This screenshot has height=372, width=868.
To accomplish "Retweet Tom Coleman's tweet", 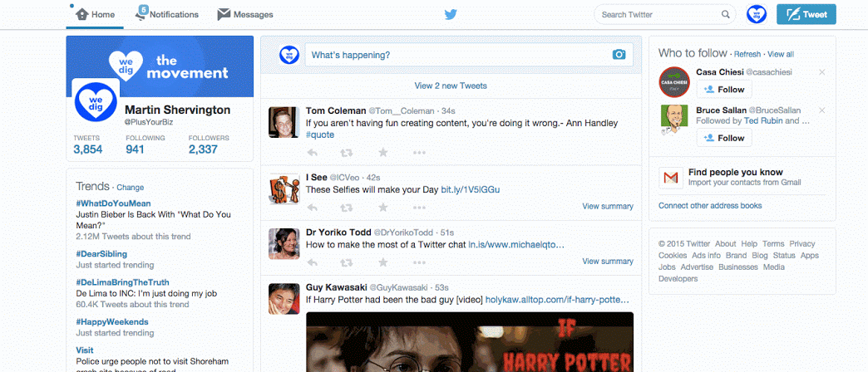I will coord(347,152).
